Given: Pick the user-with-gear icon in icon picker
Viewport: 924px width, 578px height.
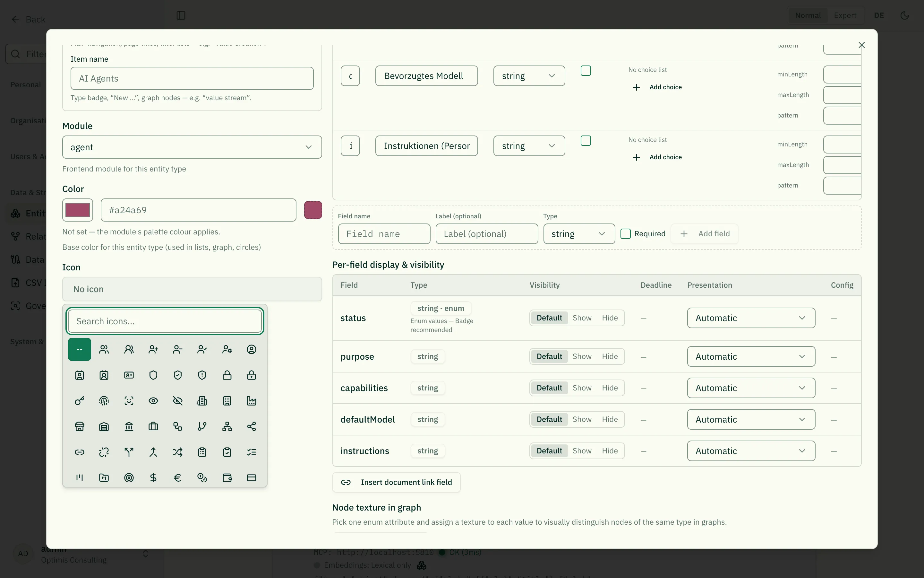Looking at the screenshot, I should point(227,349).
